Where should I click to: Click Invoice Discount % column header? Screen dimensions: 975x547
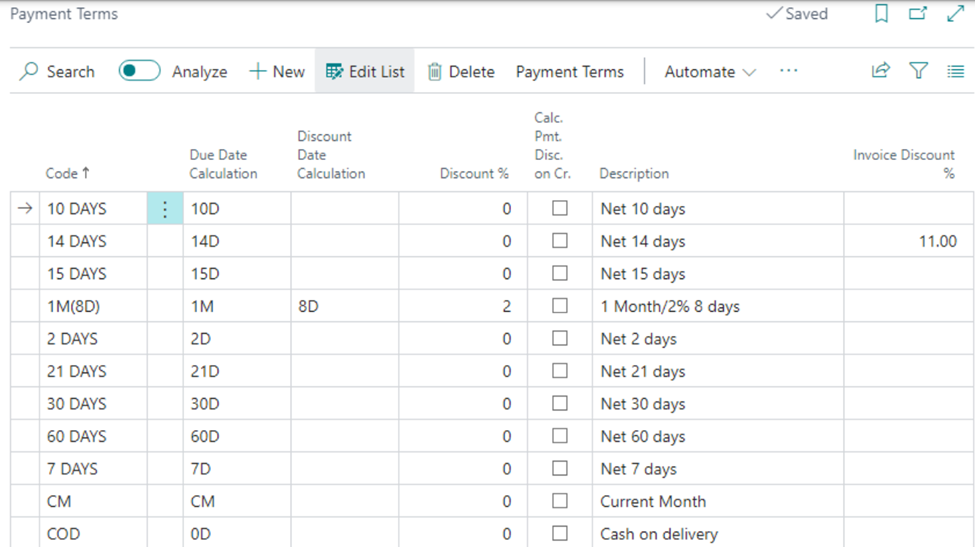pos(903,164)
